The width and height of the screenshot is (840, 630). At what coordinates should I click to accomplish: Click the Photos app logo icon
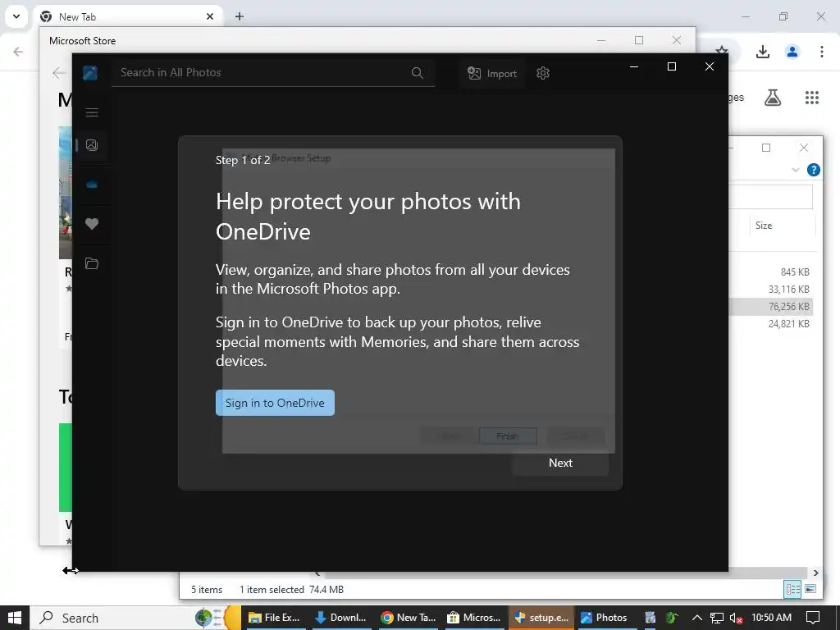pos(90,73)
